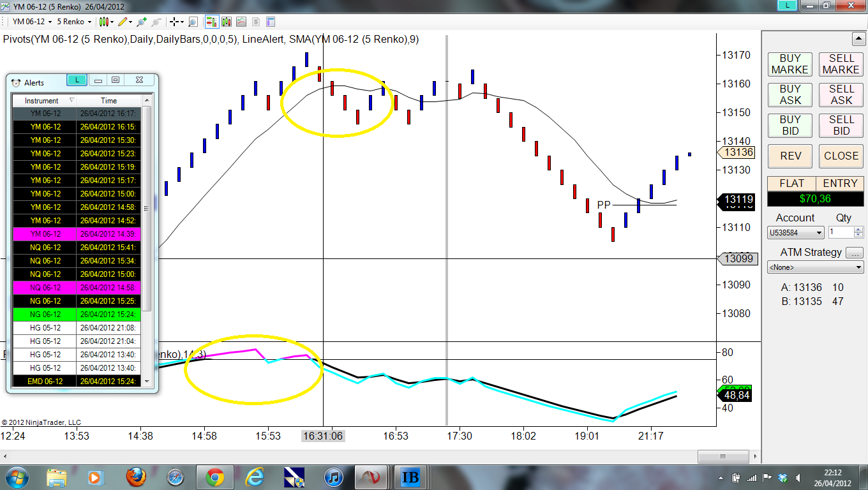This screenshot has height=490, width=868.
Task: Open ATM Strategy ellipsis button
Action: 855,253
